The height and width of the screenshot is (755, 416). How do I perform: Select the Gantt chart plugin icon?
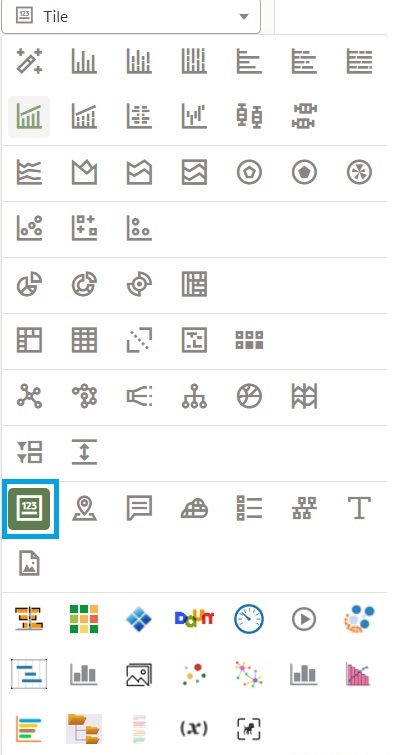29,674
